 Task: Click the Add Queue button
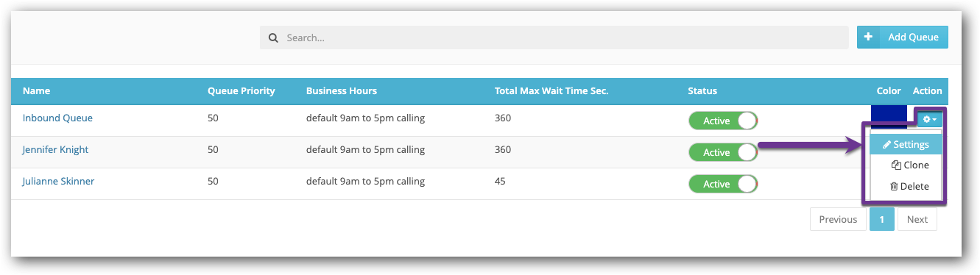coord(902,37)
